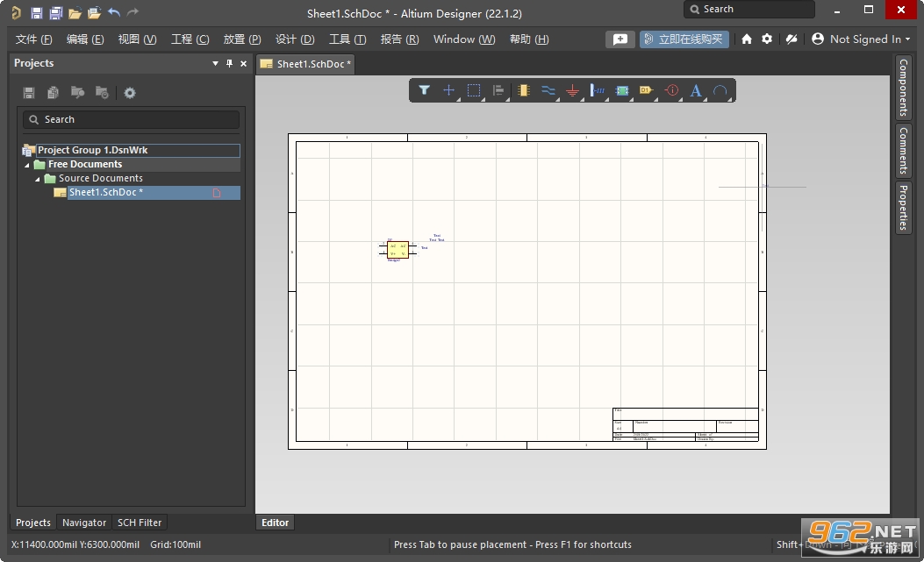Select the Selection Filter tool
This screenshot has height=562, width=924.
pyautogui.click(x=424, y=90)
